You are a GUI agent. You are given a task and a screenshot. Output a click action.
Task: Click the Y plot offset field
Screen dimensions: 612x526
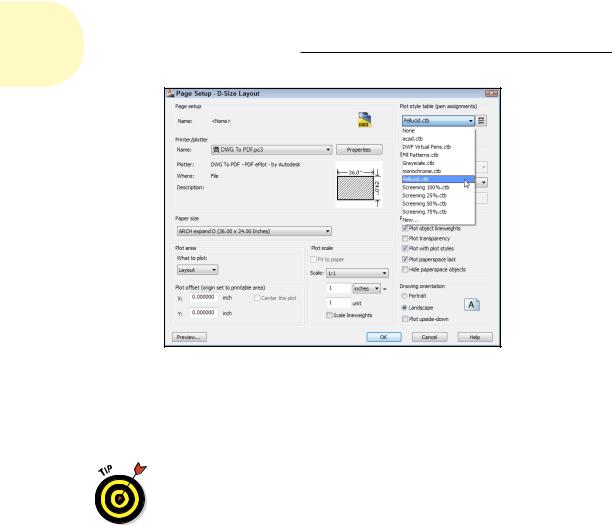click(x=203, y=313)
